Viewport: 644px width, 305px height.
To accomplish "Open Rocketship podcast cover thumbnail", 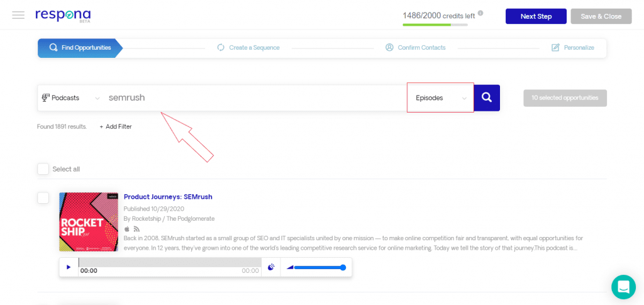I will (x=89, y=221).
